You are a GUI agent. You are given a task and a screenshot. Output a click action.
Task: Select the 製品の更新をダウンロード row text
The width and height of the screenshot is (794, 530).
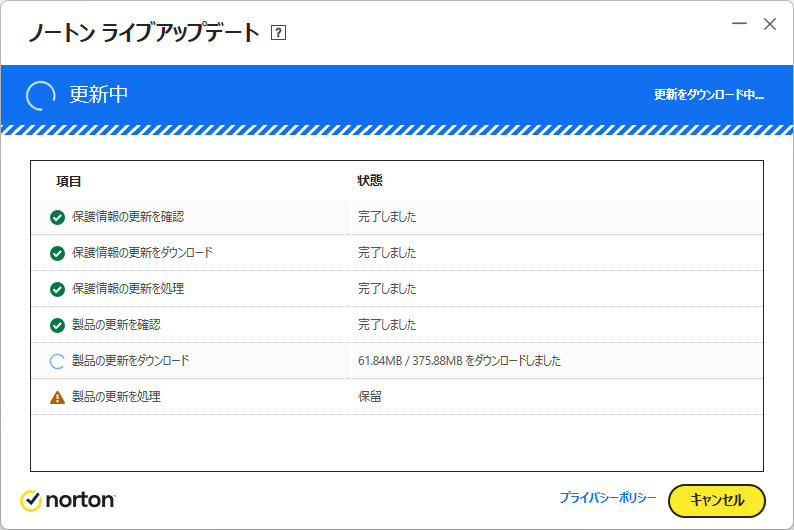(131, 360)
